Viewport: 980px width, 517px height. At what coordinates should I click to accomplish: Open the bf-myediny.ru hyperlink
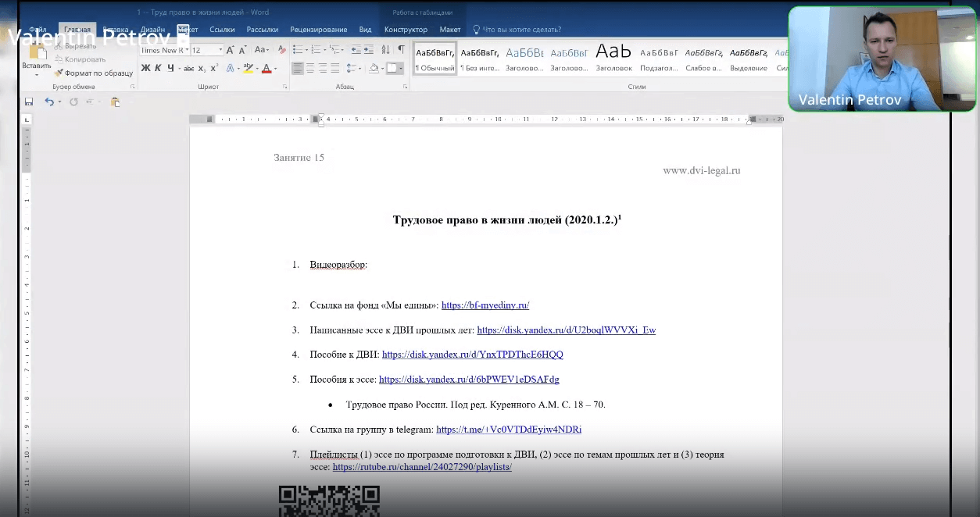point(485,305)
